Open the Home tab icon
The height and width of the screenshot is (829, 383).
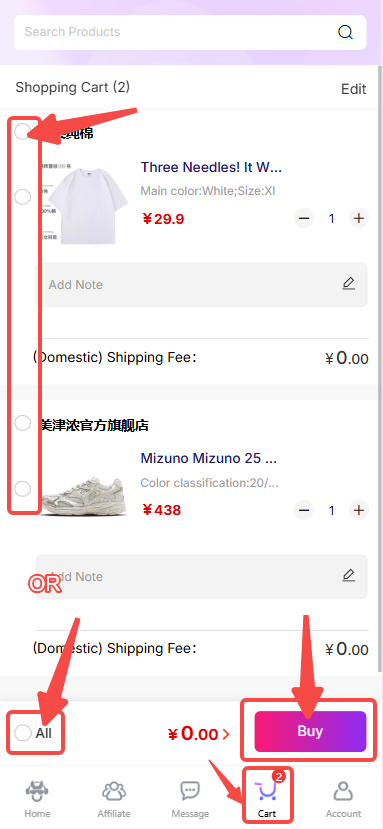pyautogui.click(x=38, y=791)
